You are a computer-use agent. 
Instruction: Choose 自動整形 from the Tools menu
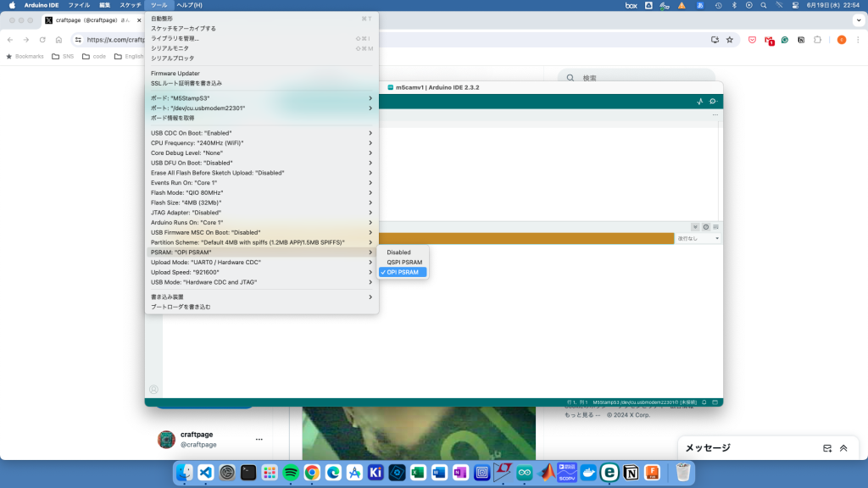(262, 19)
